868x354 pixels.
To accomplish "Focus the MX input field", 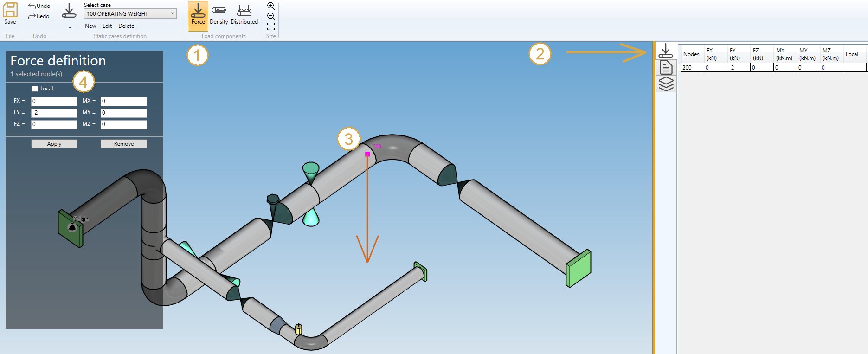I will [124, 101].
